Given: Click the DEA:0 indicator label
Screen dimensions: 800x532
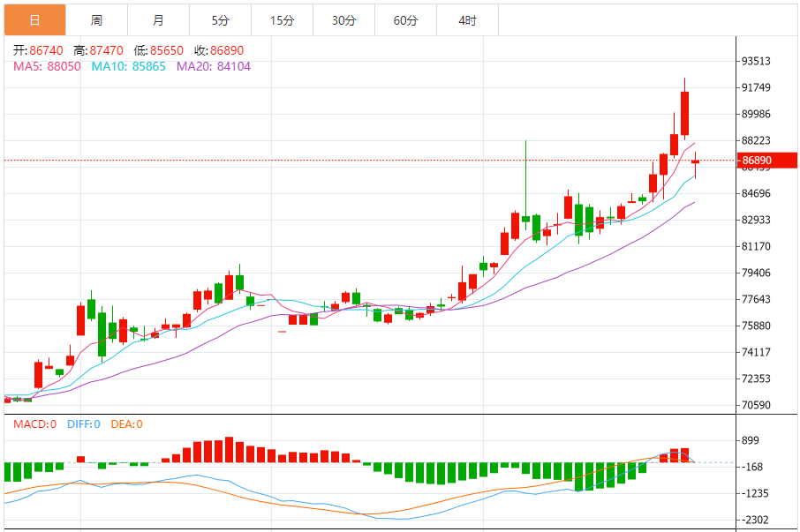Looking at the screenshot, I should pyautogui.click(x=126, y=424).
